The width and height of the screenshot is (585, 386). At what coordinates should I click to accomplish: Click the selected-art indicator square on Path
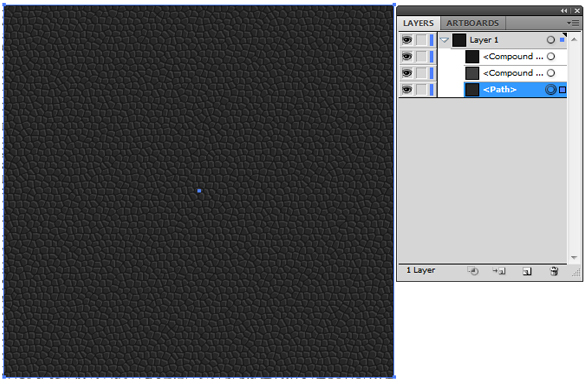coord(563,90)
